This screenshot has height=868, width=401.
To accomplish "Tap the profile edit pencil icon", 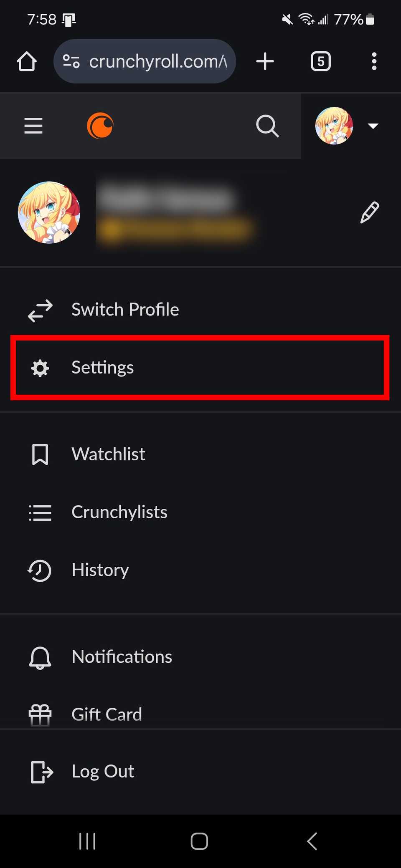I will (x=369, y=212).
